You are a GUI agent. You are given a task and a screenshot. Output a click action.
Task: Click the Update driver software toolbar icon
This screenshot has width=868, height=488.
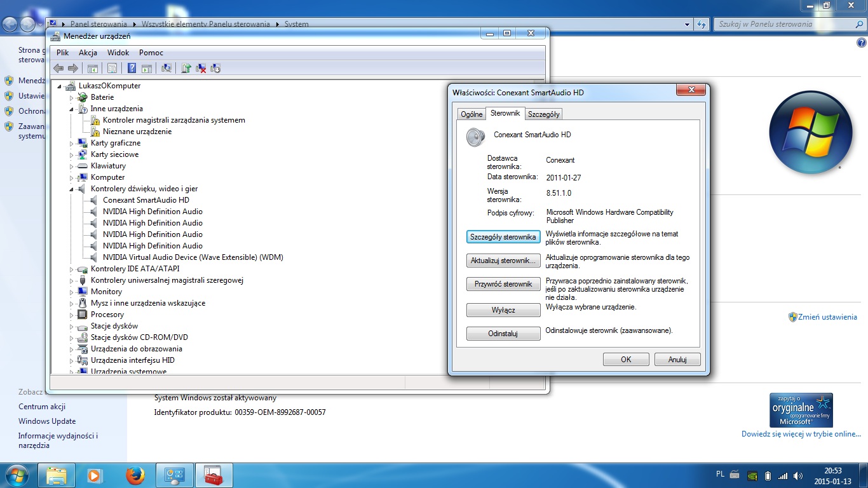(x=186, y=69)
